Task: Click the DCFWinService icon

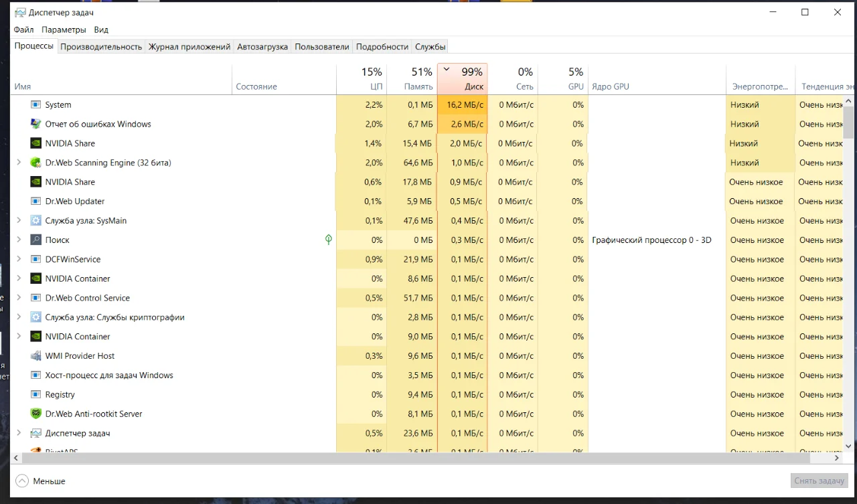Action: pos(36,260)
